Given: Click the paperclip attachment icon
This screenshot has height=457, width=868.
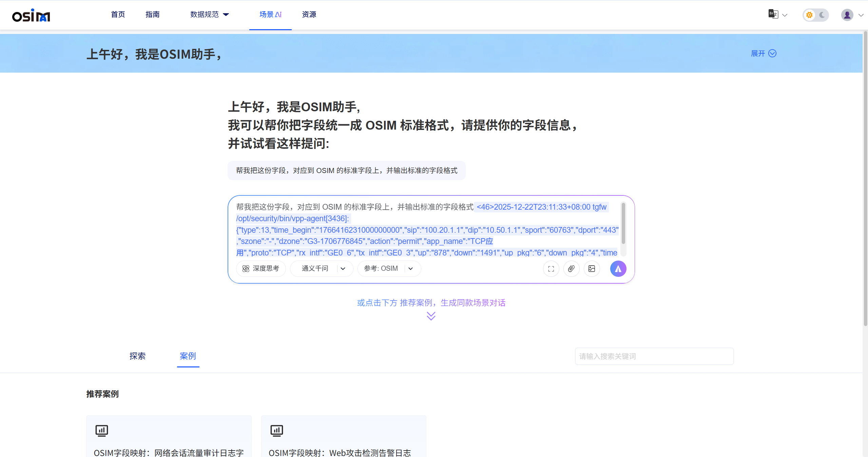Looking at the screenshot, I should click(571, 269).
